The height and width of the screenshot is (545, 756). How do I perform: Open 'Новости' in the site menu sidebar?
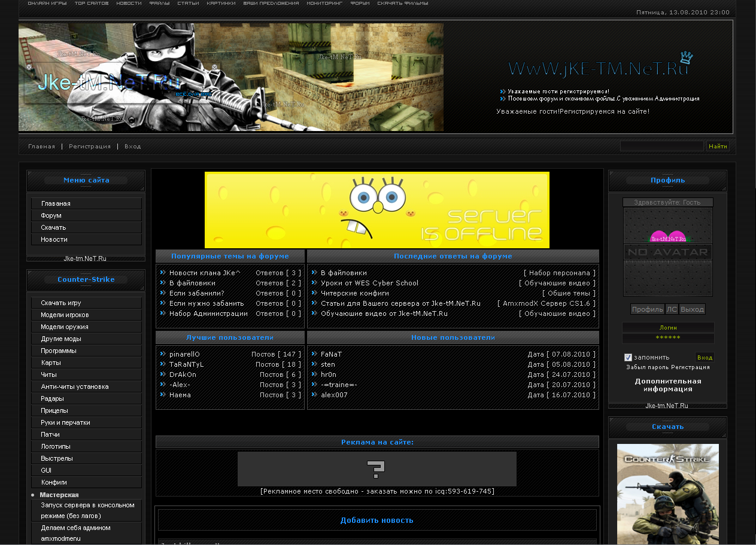tap(86, 239)
